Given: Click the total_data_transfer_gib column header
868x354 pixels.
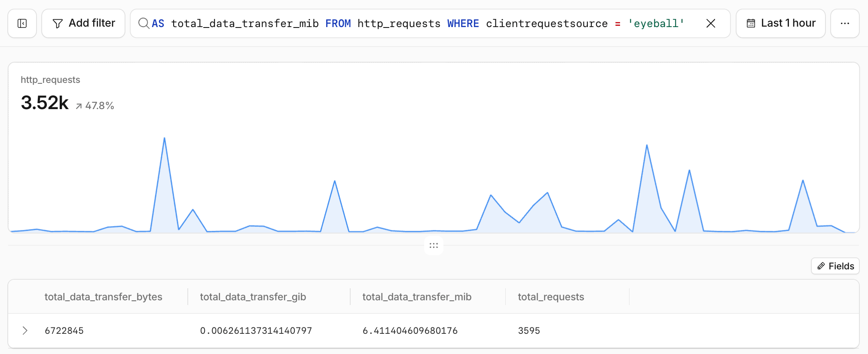Looking at the screenshot, I should [253, 297].
